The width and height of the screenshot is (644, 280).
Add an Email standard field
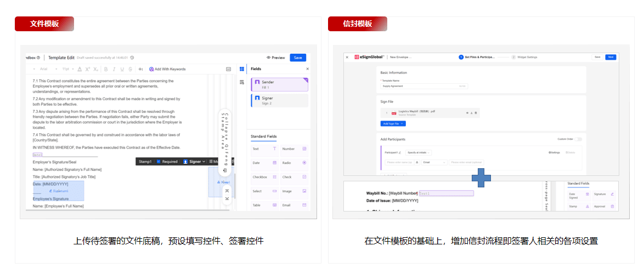pyautogui.click(x=294, y=205)
